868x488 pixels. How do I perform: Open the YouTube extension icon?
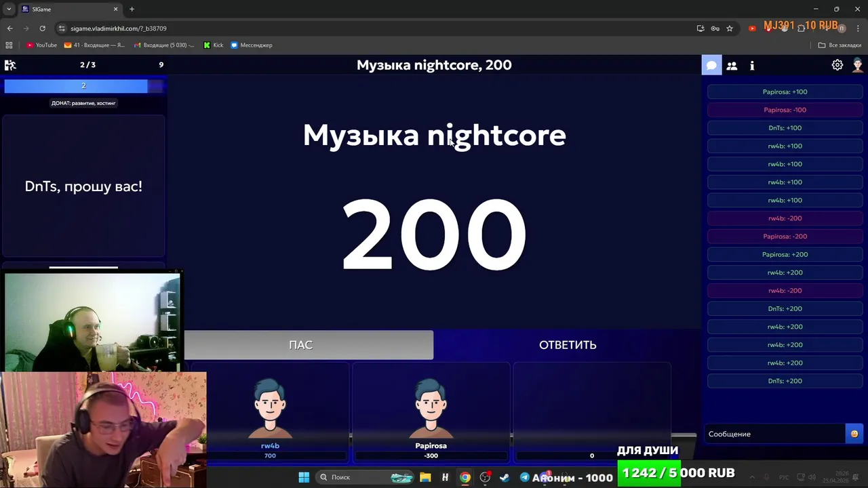(x=752, y=28)
